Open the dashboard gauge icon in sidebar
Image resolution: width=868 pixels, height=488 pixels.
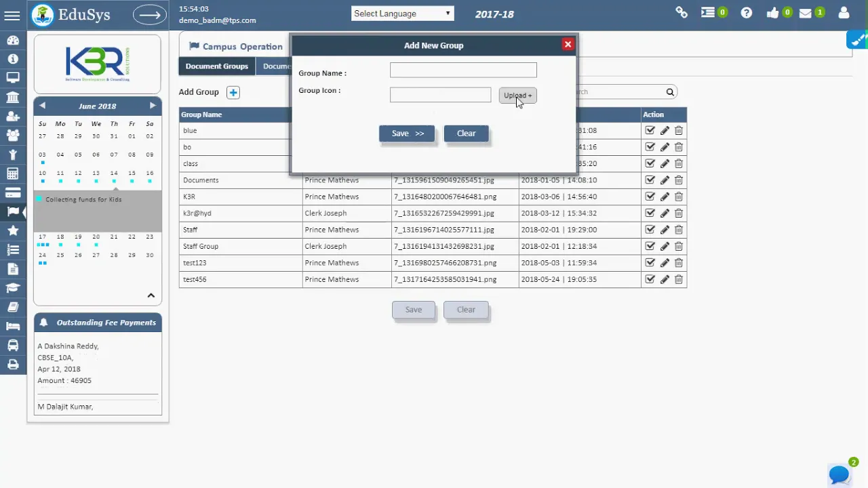click(x=12, y=40)
